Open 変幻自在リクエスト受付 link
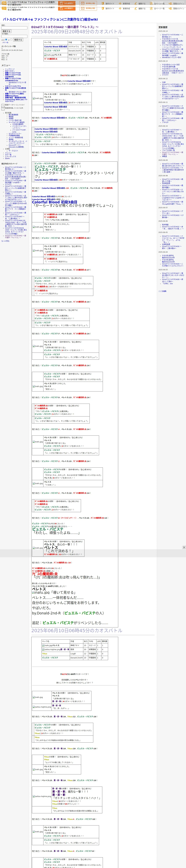The image size is (186, 868). pos(17,92)
